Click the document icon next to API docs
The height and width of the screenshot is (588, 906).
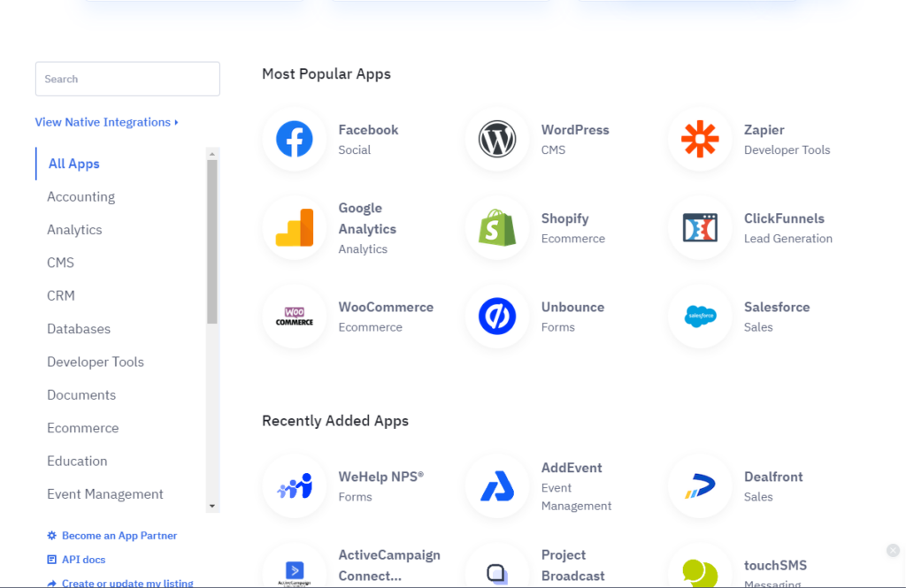coord(52,559)
